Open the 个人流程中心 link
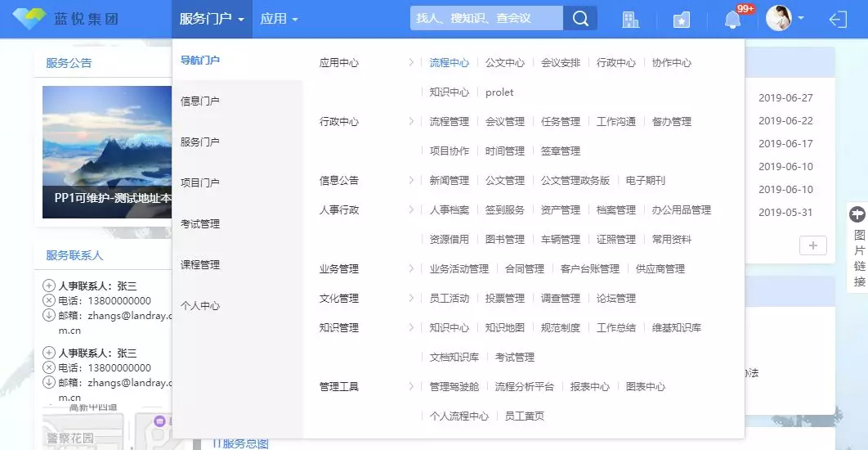This screenshot has width=868, height=450. point(459,416)
